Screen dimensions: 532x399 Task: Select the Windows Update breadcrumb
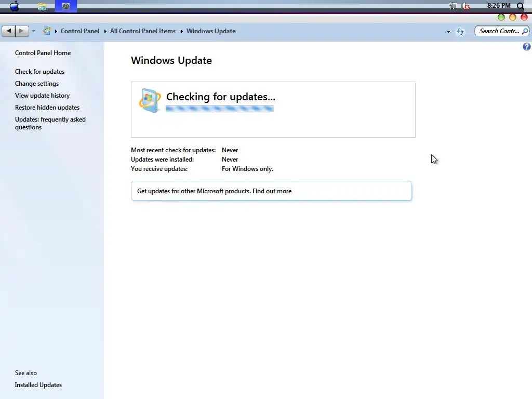(211, 31)
